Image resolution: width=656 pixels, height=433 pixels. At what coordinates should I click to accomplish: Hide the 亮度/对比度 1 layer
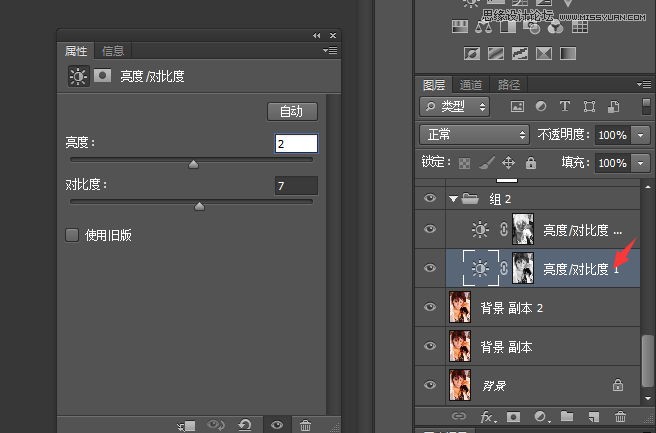tap(430, 268)
